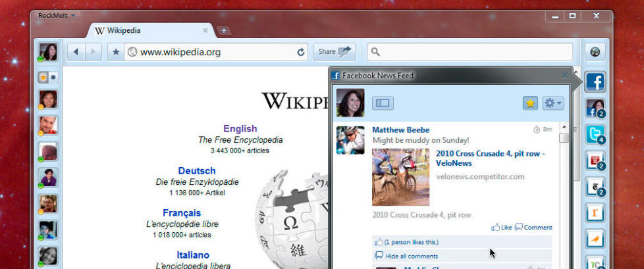The image size is (644, 269).
Task: Select the Wikipedia tab
Action: tap(152, 31)
